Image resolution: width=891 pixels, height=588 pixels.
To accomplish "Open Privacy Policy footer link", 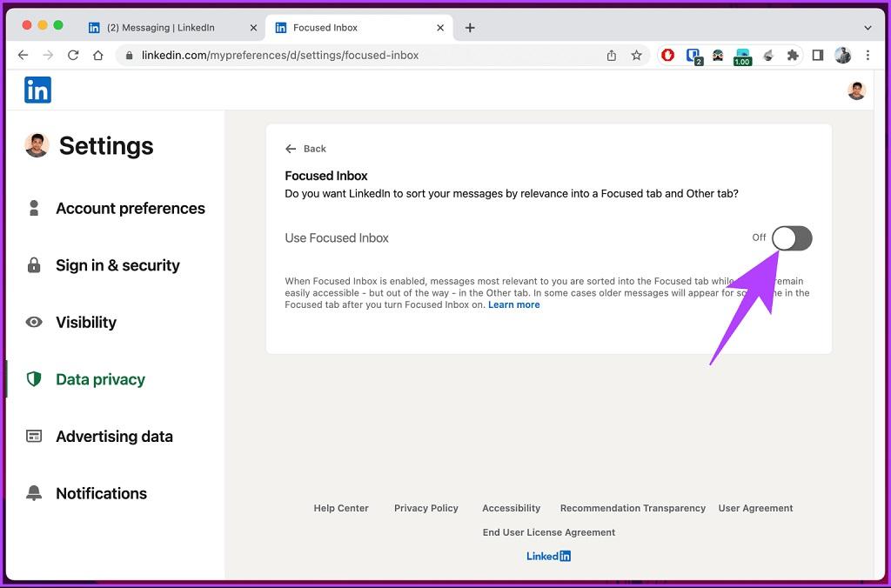I will click(426, 508).
